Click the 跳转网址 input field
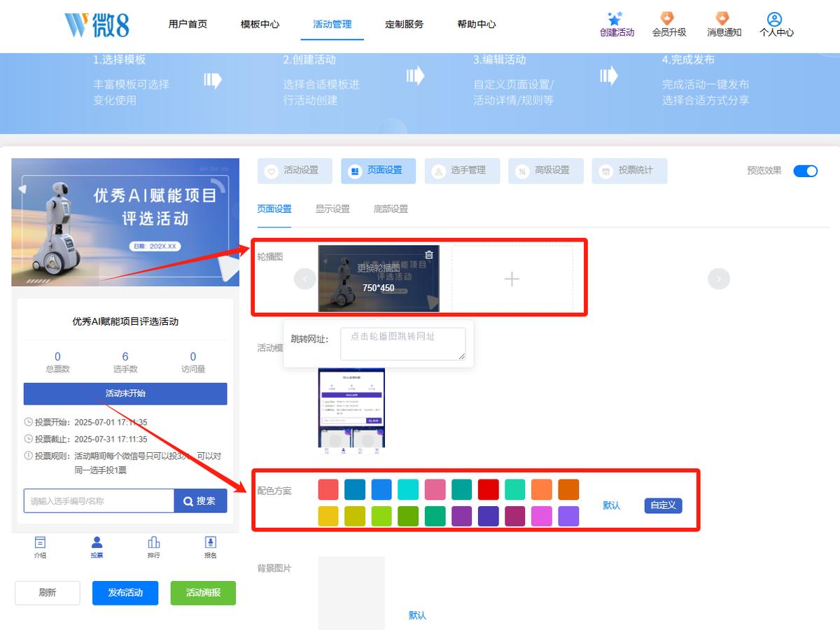Viewport: 840px width, 630px height. [403, 344]
